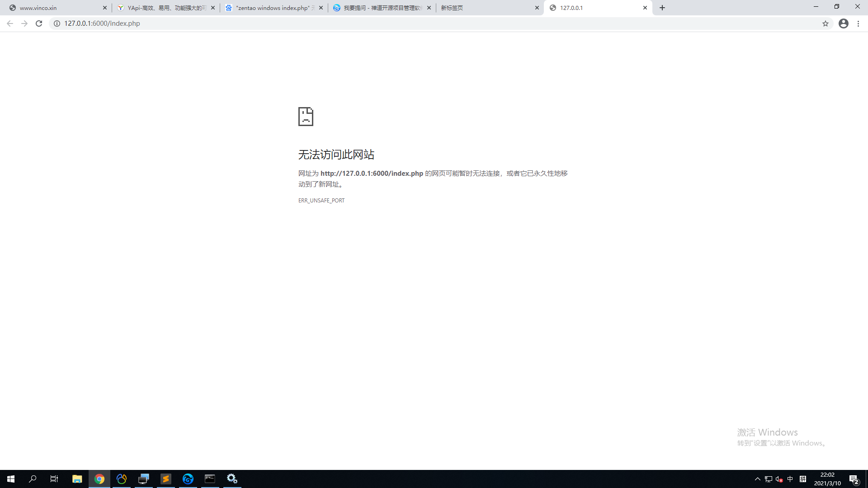Open File Explorer from taskbar
This screenshot has height=488, width=868.
click(77, 479)
